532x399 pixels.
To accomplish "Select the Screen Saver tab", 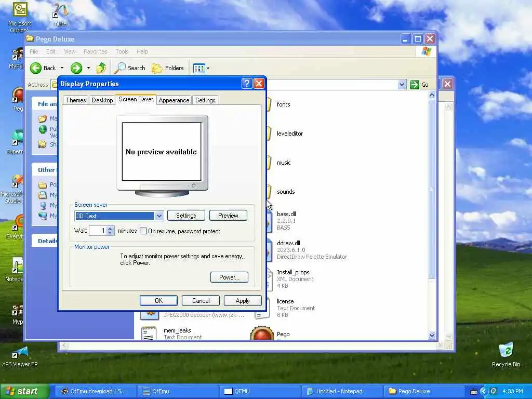I will [x=136, y=99].
